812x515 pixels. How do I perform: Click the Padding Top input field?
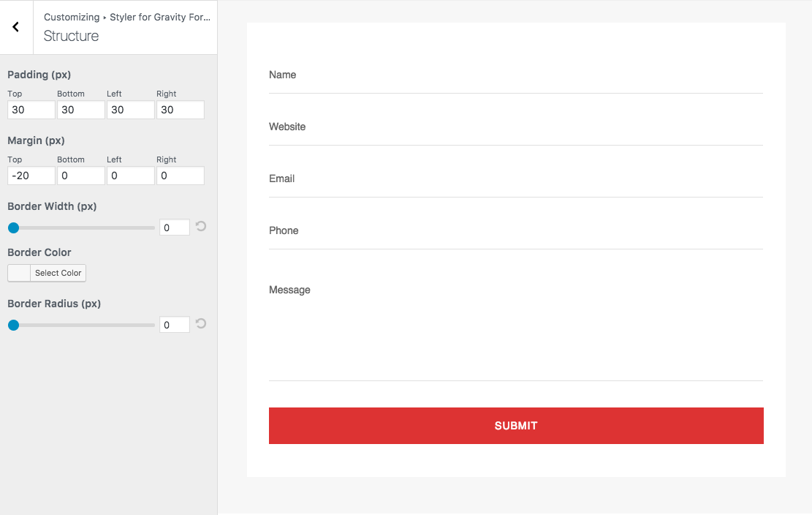(31, 110)
